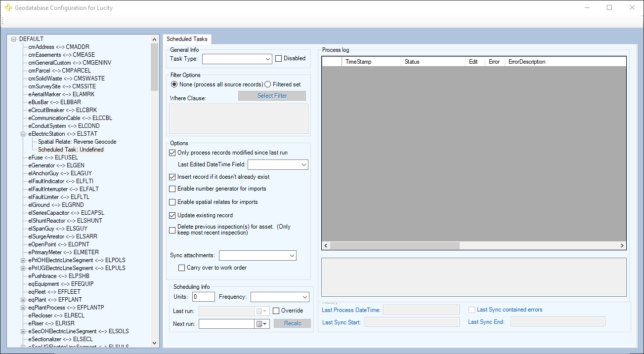
Task: Select eSectionalizer <--> ELSECL tree item
Action: point(61,339)
